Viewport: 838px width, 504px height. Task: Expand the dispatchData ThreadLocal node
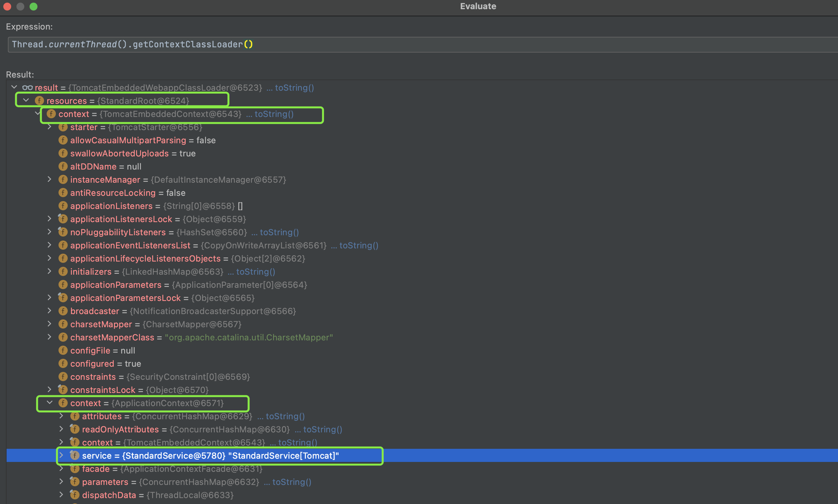(x=61, y=494)
